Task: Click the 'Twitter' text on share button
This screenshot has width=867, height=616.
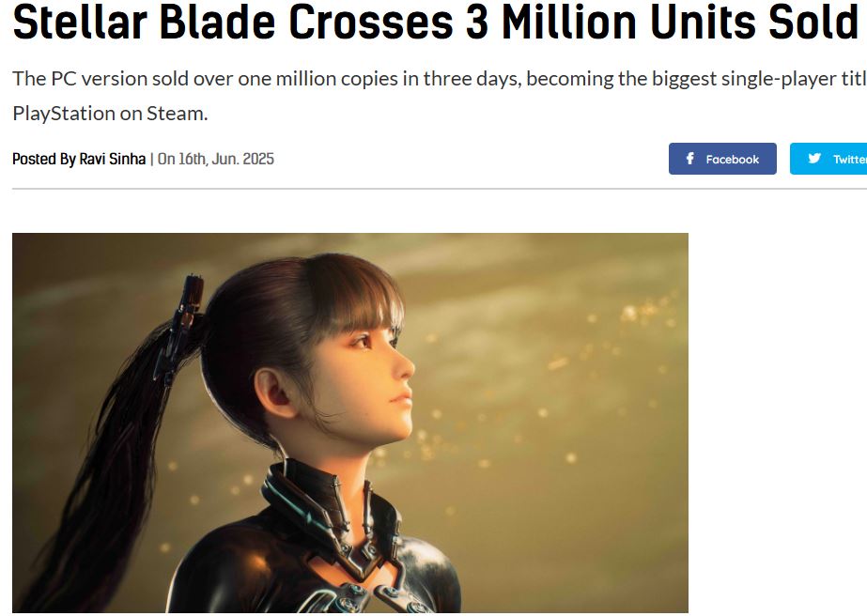Action: [x=850, y=160]
